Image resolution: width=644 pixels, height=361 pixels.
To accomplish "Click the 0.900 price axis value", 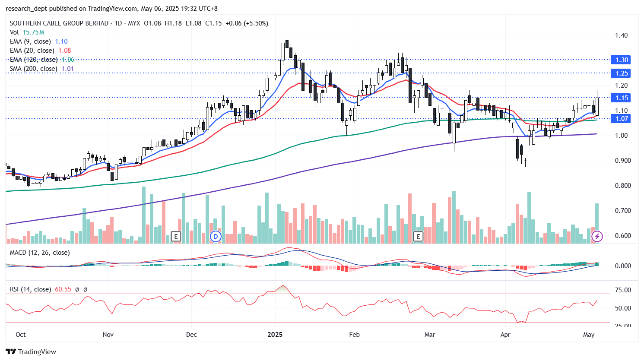I will pyautogui.click(x=623, y=161).
